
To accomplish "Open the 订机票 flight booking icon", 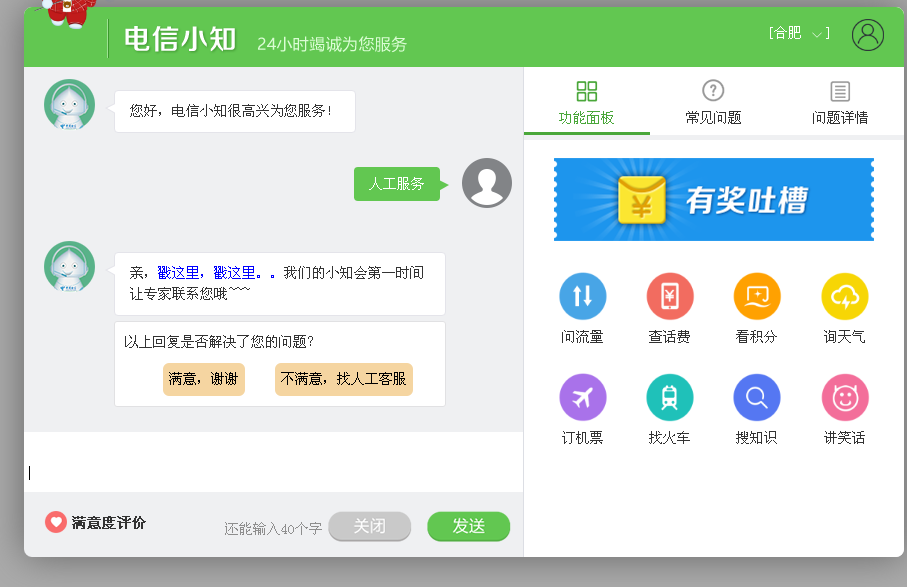I will [x=582, y=397].
